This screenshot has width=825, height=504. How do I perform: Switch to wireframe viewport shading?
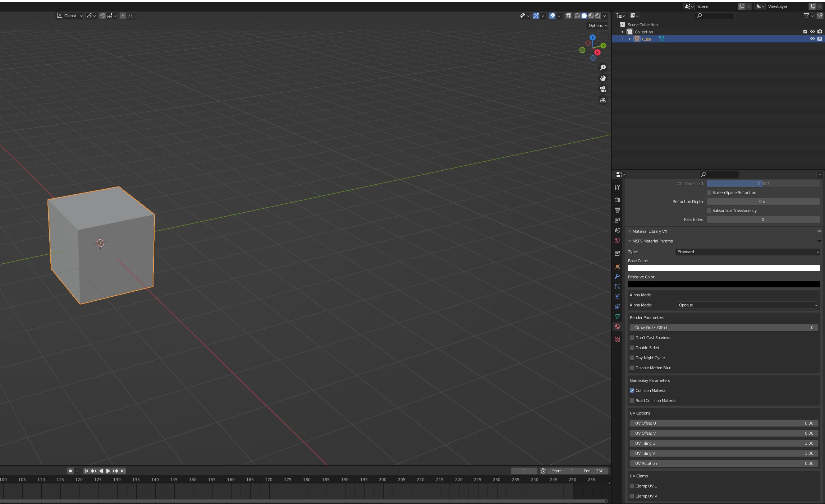pos(577,16)
